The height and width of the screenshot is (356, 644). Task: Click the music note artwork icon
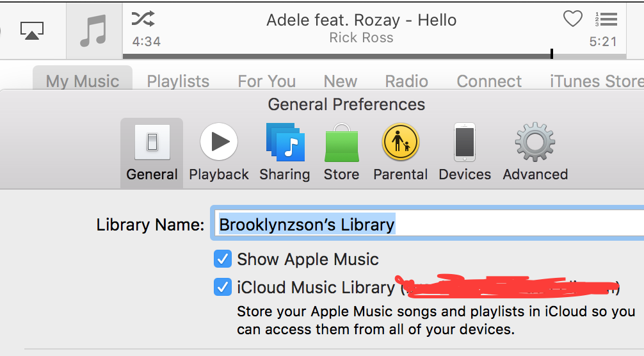coord(94,30)
